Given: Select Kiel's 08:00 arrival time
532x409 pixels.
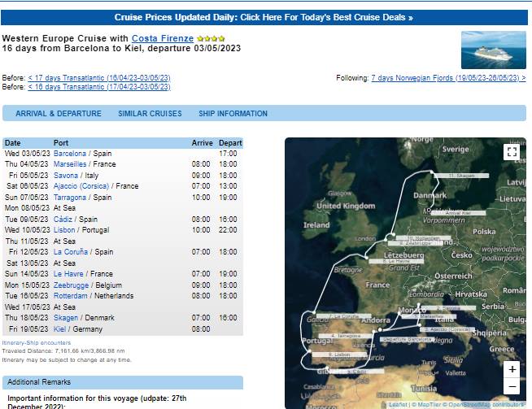Looking at the screenshot, I should point(201,329).
